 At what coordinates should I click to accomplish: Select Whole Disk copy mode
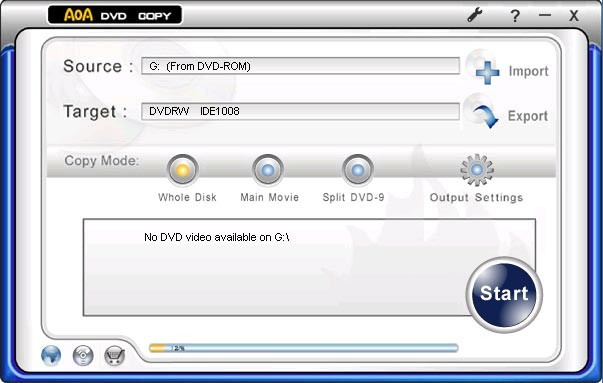[183, 170]
